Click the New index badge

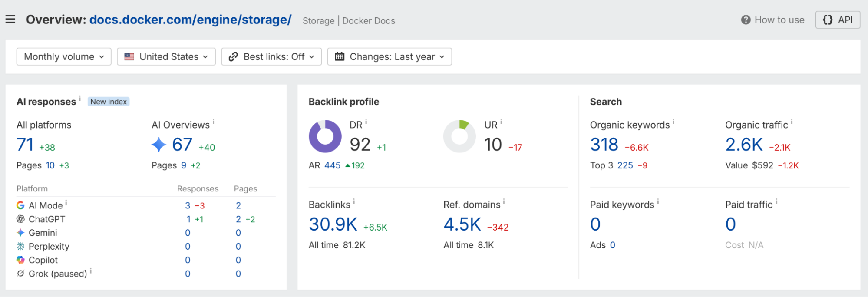109,102
